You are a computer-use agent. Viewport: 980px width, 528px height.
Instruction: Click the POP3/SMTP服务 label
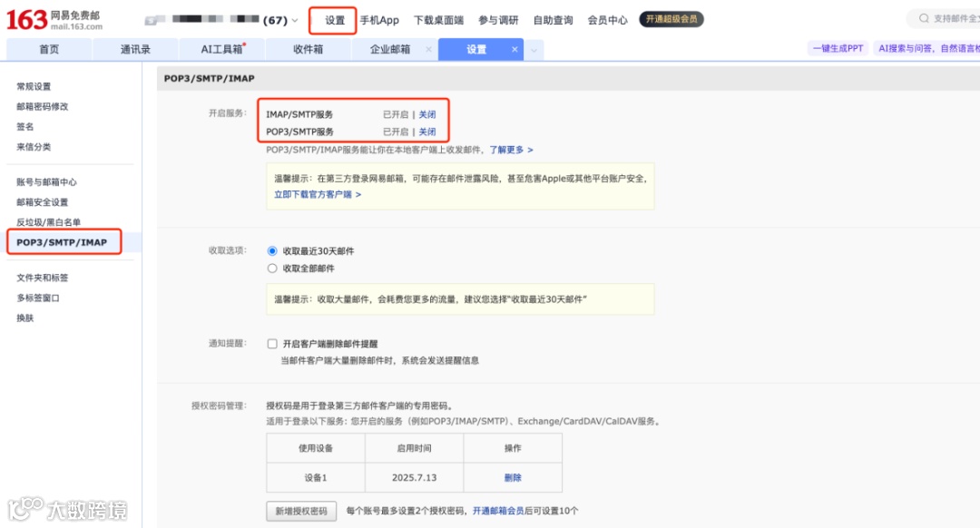(x=300, y=132)
